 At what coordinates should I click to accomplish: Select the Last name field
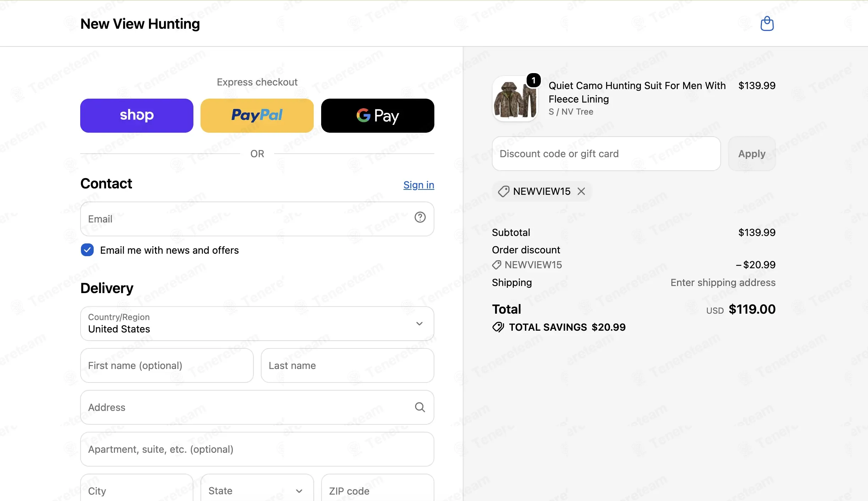347,365
